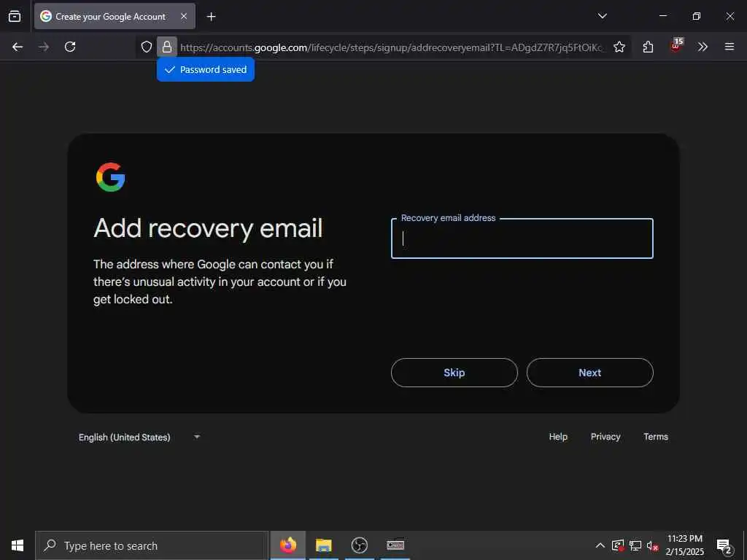Viewport: 747px width, 560px height.
Task: Expand the list all tabs chevron
Action: tap(602, 16)
